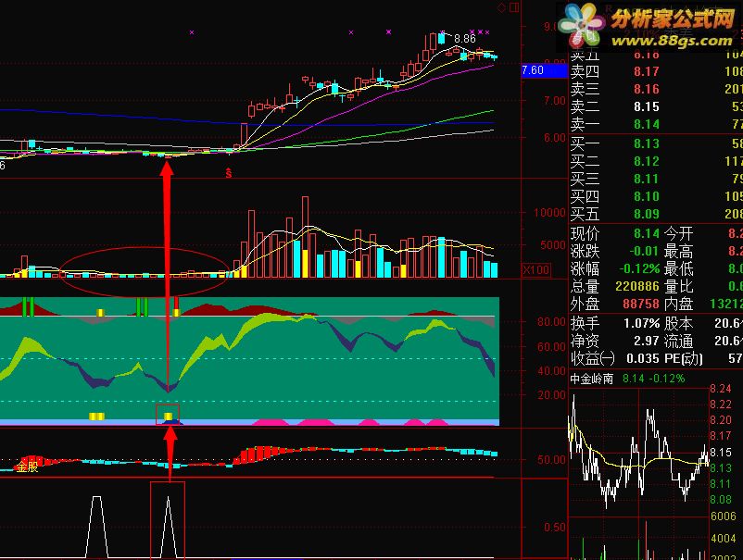Click the 中金岭南 stock name
Viewport: 743px width, 560px height.
591,379
